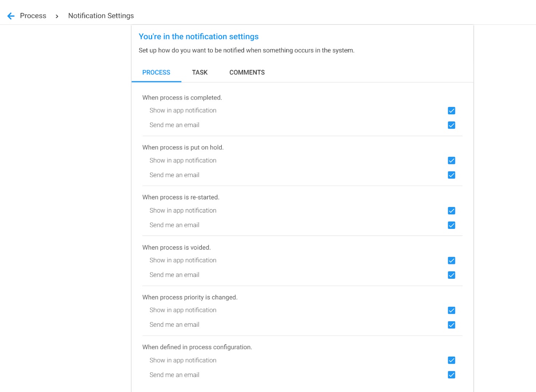Switch to the PROCESS tab

click(x=156, y=72)
